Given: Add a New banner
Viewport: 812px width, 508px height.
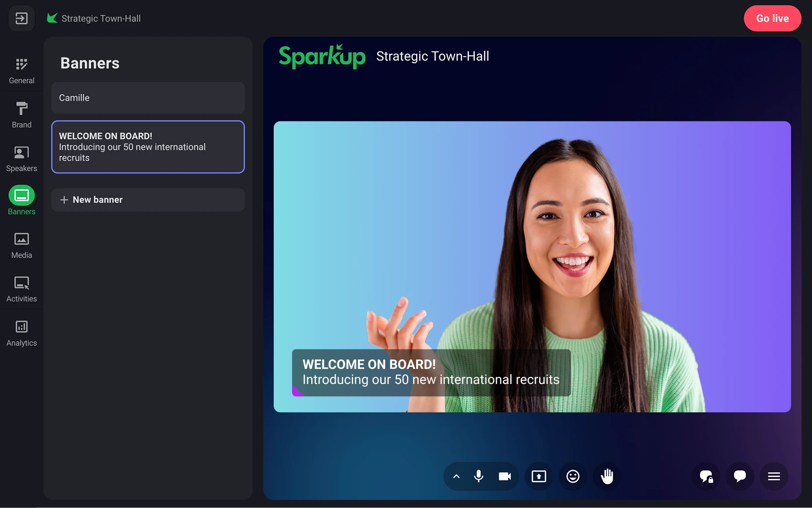Looking at the screenshot, I should point(148,200).
